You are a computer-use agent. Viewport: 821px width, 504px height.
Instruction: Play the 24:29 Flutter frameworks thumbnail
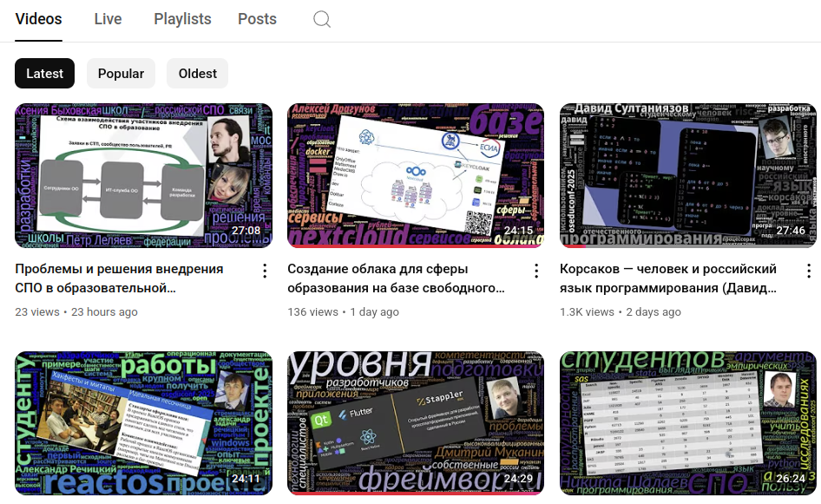coord(415,423)
